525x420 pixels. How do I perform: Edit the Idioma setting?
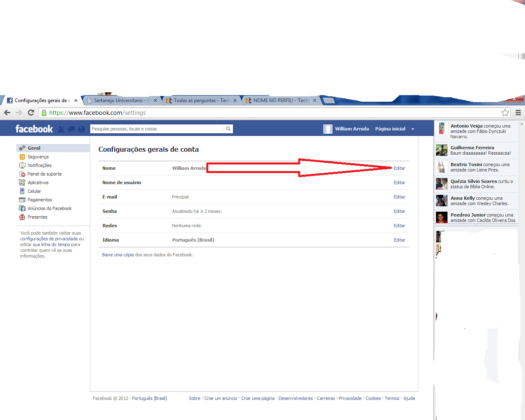click(x=399, y=240)
